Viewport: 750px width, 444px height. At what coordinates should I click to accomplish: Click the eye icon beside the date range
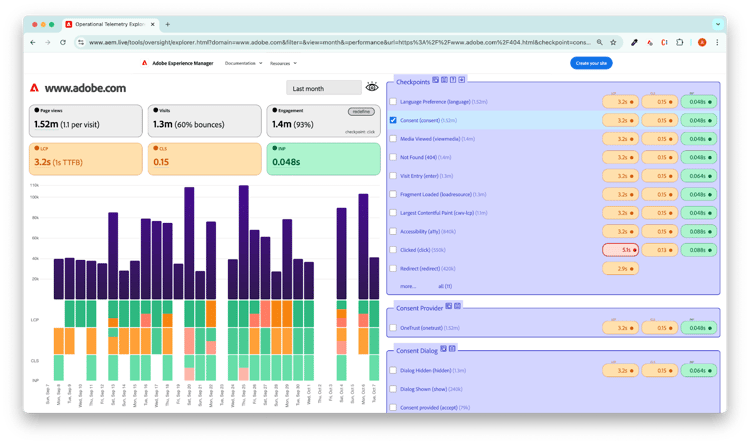pos(372,88)
